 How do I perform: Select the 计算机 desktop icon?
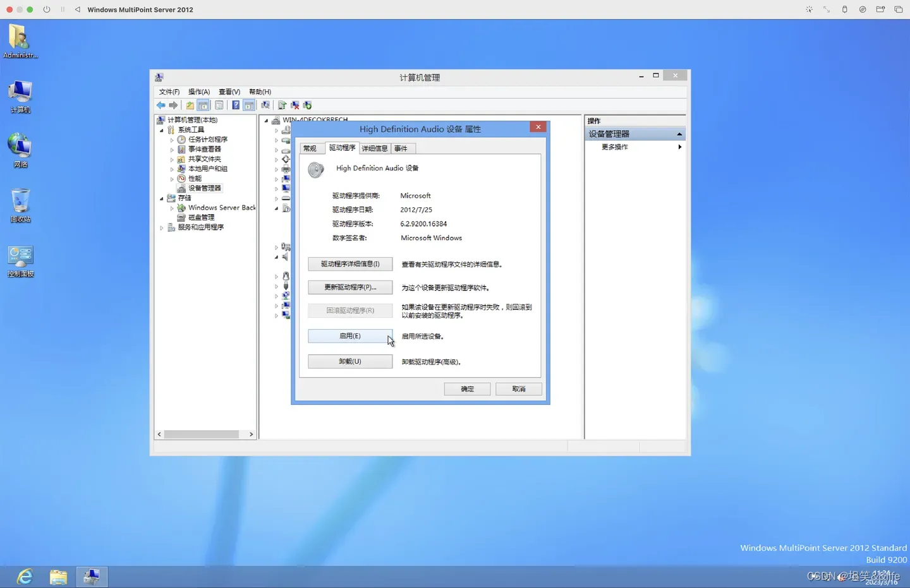click(x=20, y=97)
